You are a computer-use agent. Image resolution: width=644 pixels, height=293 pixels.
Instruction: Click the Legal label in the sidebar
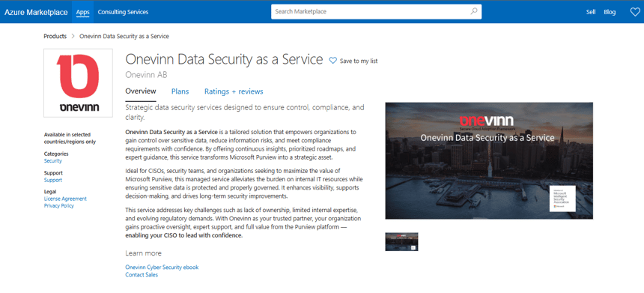[50, 192]
